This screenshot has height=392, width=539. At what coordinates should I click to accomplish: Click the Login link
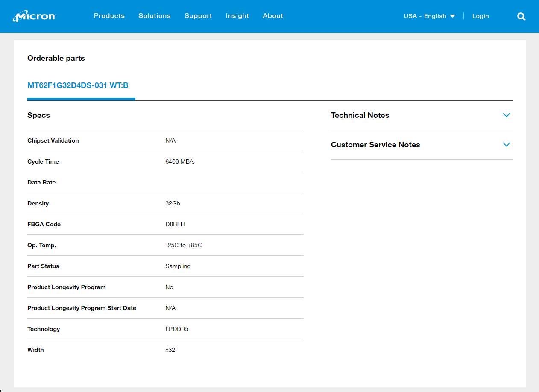[480, 16]
